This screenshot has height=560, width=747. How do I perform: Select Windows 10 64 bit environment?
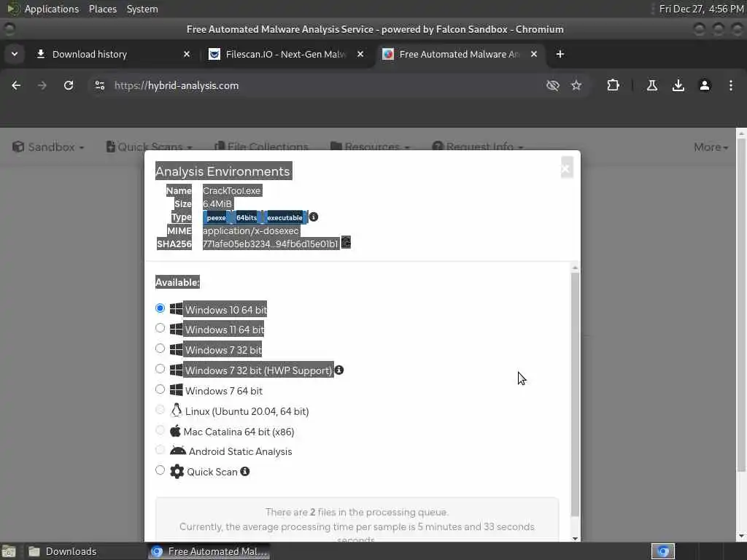click(x=160, y=308)
